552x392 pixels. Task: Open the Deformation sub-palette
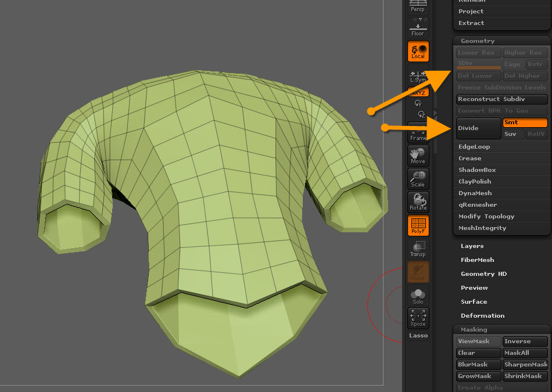[x=482, y=316]
